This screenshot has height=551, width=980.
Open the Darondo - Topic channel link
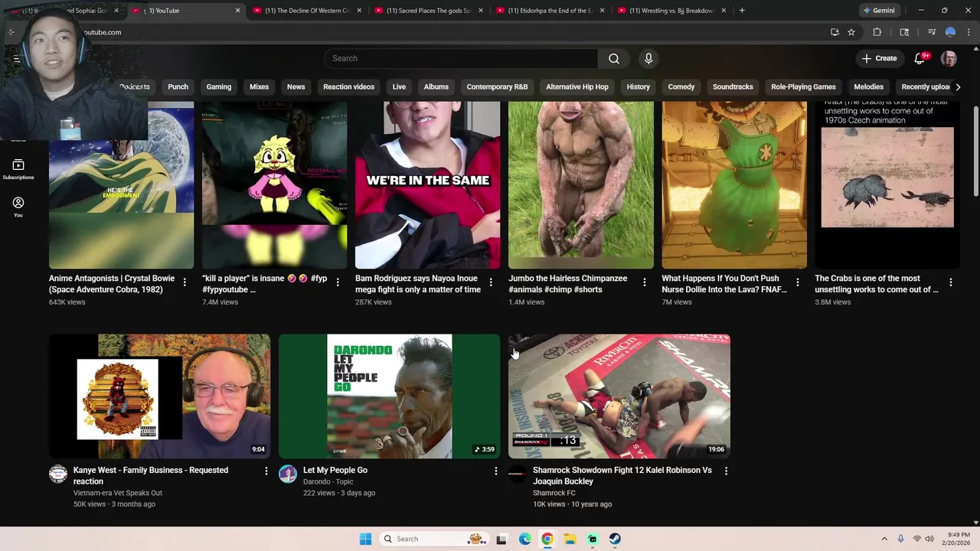pyautogui.click(x=328, y=481)
